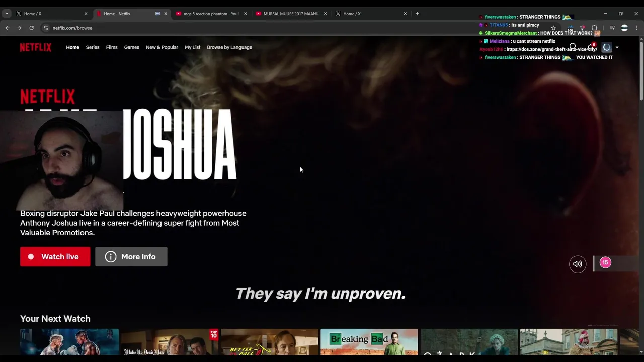Viewport: 644px width, 362px height.
Task: Select Home in the Netflix navigation
Action: [x=72, y=47]
